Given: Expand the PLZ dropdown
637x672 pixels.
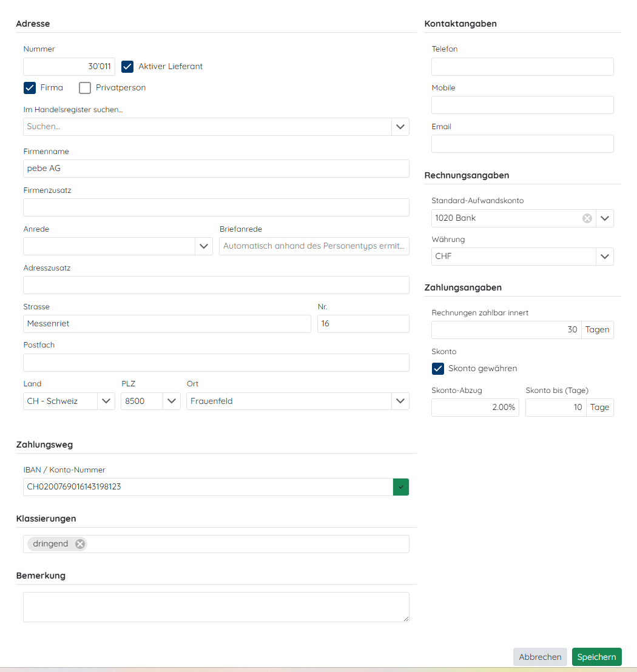Looking at the screenshot, I should tap(172, 402).
